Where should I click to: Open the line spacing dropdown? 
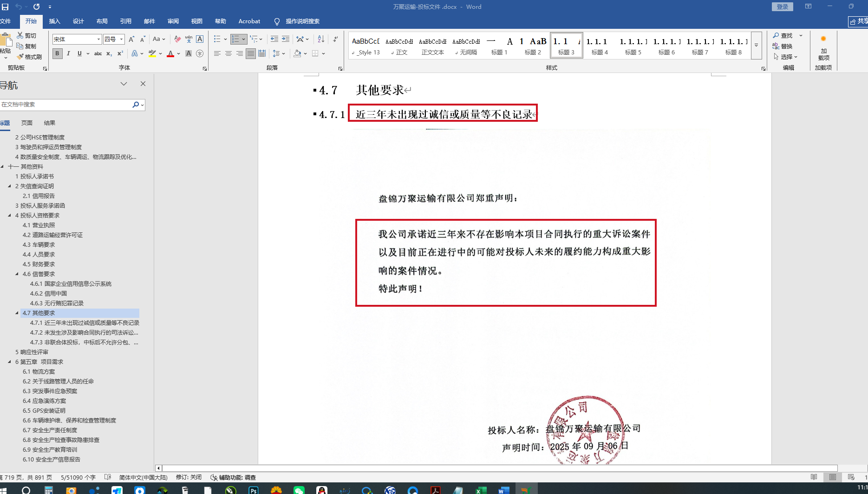279,54
